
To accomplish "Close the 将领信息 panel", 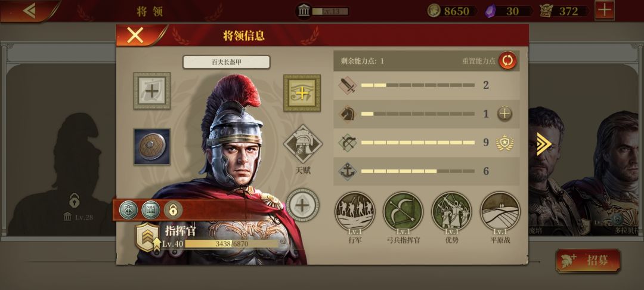I will pos(135,35).
